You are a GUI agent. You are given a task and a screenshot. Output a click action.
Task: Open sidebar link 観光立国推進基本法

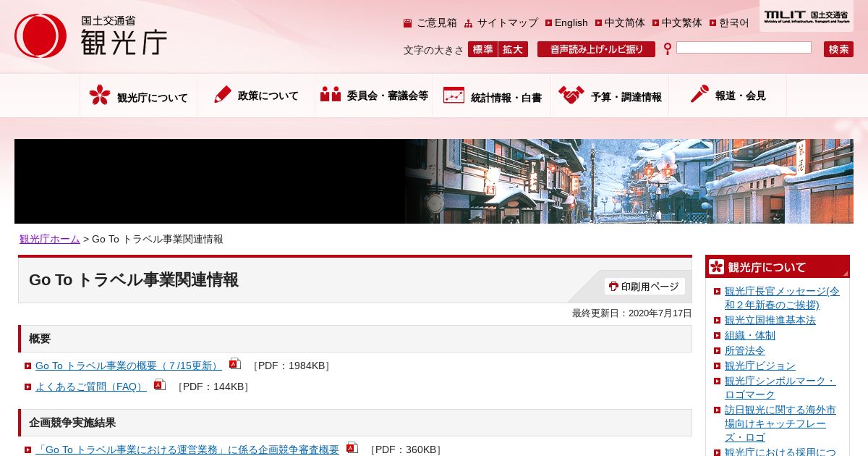pos(770,320)
